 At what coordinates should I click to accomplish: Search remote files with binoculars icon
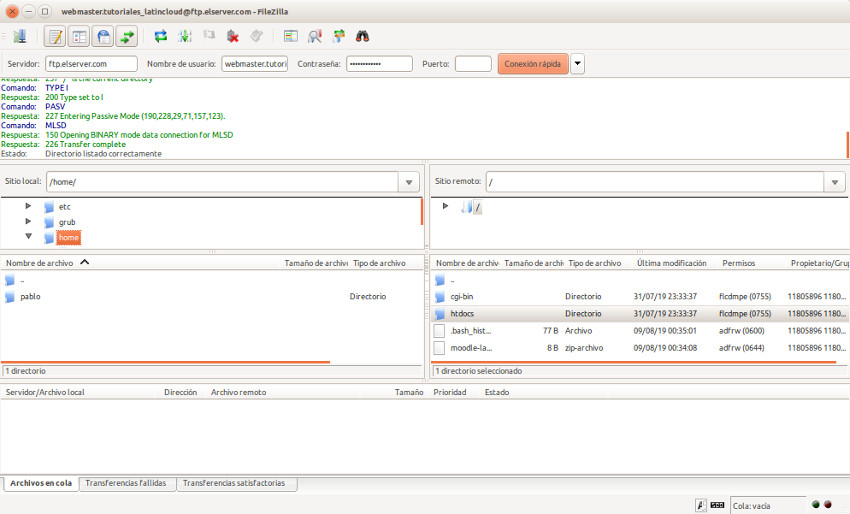363,36
